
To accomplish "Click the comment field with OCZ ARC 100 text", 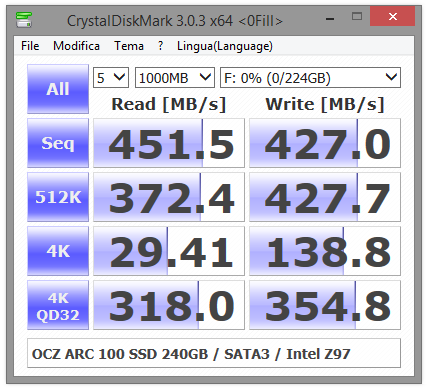I will click(x=214, y=353).
